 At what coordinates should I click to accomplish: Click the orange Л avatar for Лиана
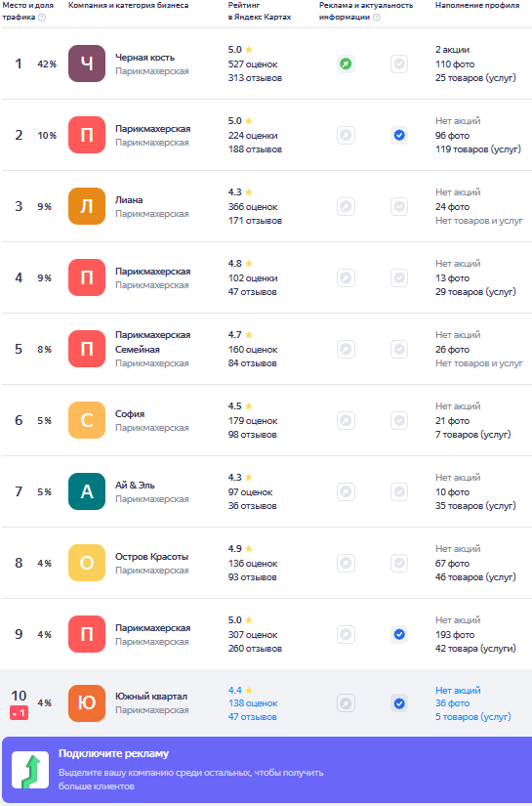coord(87,207)
